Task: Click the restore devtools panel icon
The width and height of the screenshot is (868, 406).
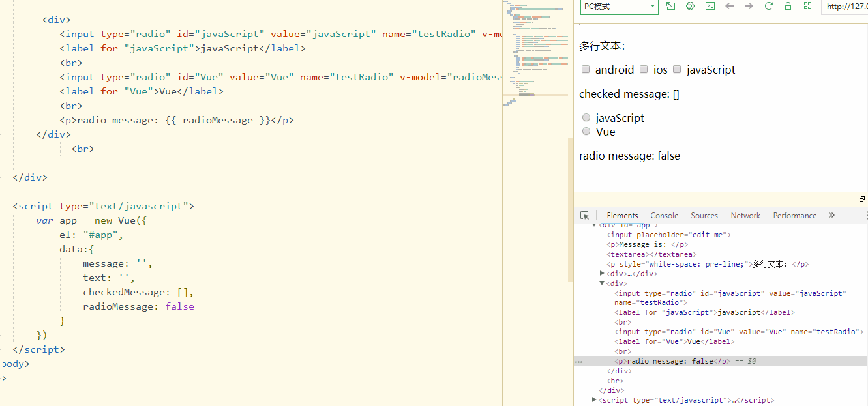Action: [x=861, y=199]
